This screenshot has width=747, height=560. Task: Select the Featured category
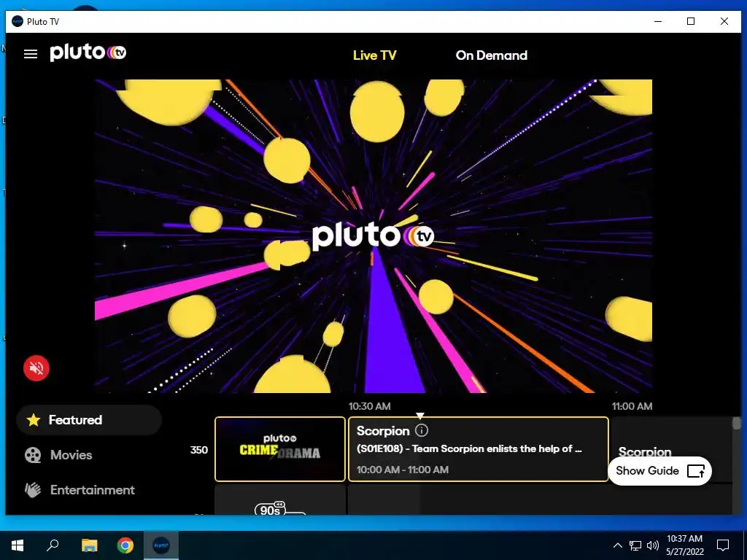pyautogui.click(x=89, y=420)
